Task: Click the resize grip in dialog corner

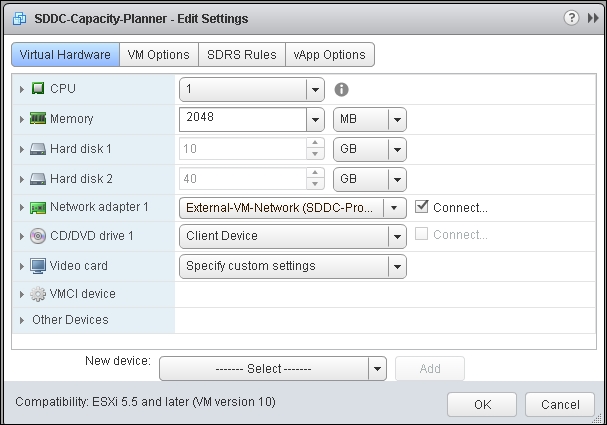Action: point(595,419)
